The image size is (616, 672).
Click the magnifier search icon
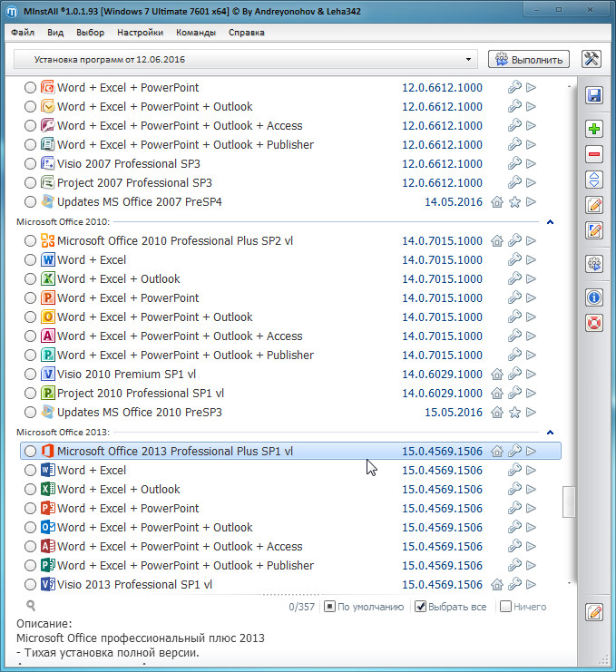click(x=31, y=605)
